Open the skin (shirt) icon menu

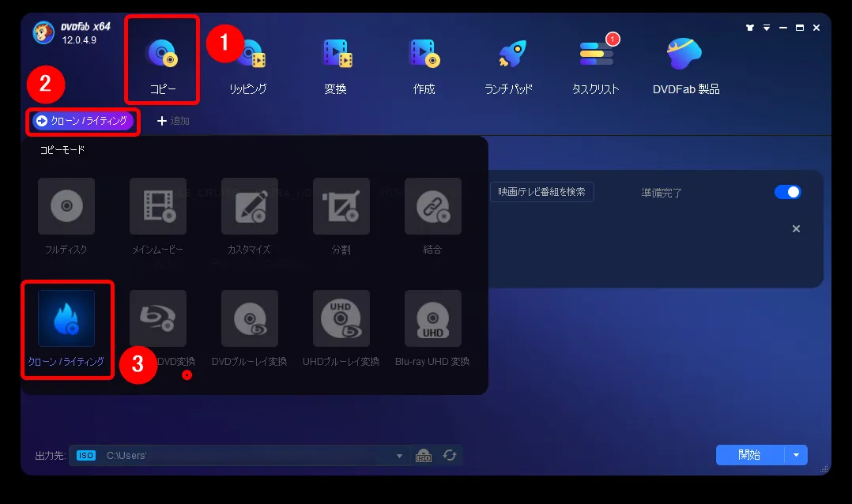click(750, 28)
